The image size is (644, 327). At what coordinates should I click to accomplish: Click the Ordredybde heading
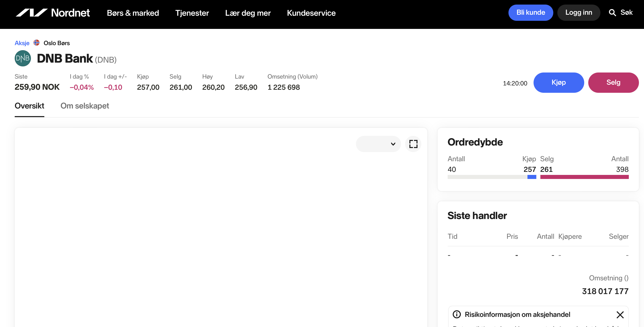point(475,142)
